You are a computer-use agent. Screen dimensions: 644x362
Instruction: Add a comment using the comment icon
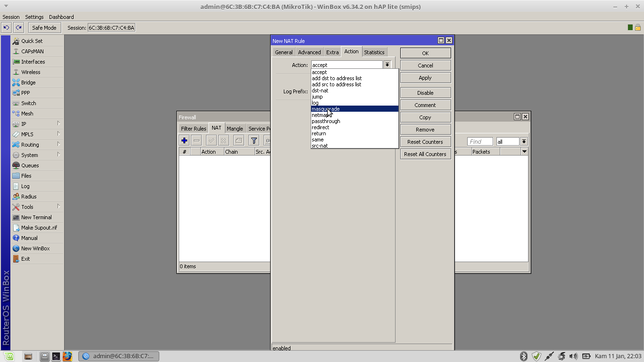point(239,140)
